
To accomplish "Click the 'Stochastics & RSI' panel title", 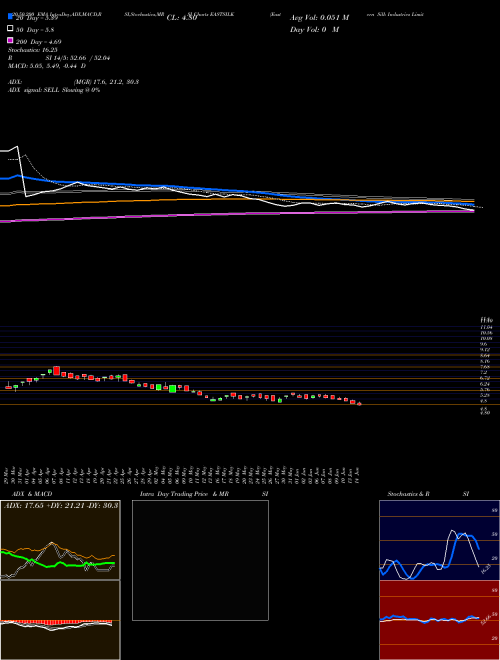I will click(428, 494).
